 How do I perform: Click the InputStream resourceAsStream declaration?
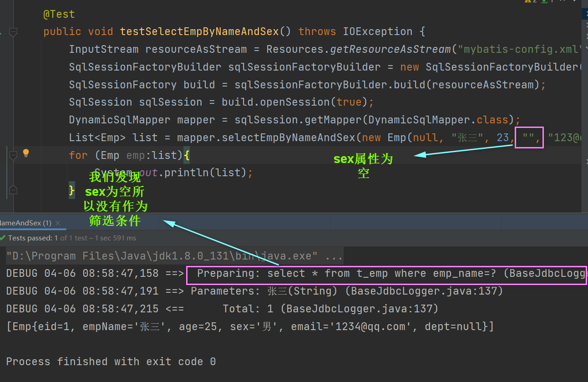pyautogui.click(x=158, y=49)
